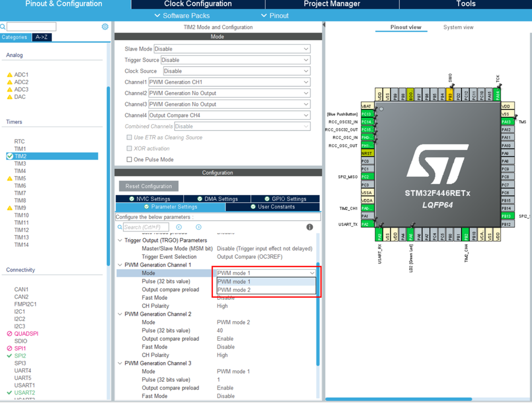Switch to the A->Z peripheral list tab
Viewport: 532px width, 403px height.
coord(42,37)
